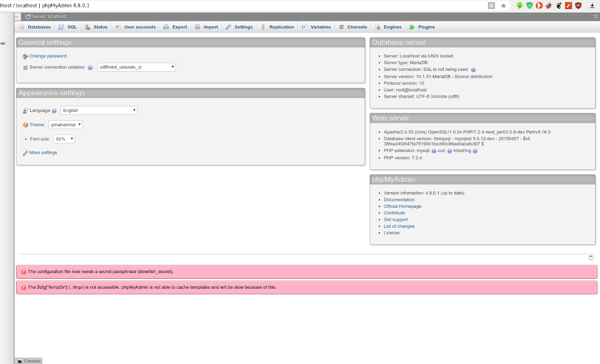Click the chain link icon in the left panel

3,43
